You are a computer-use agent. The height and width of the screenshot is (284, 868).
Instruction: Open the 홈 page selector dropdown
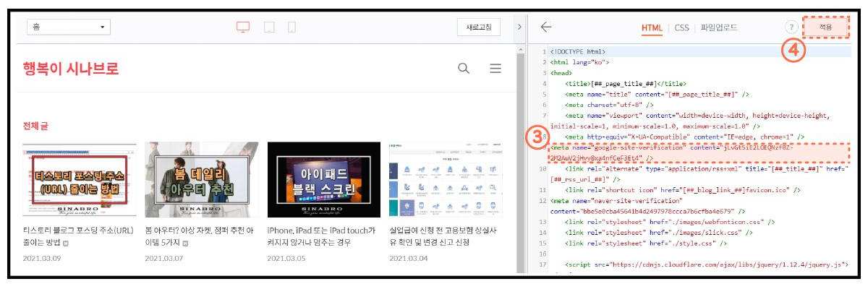tap(68, 27)
